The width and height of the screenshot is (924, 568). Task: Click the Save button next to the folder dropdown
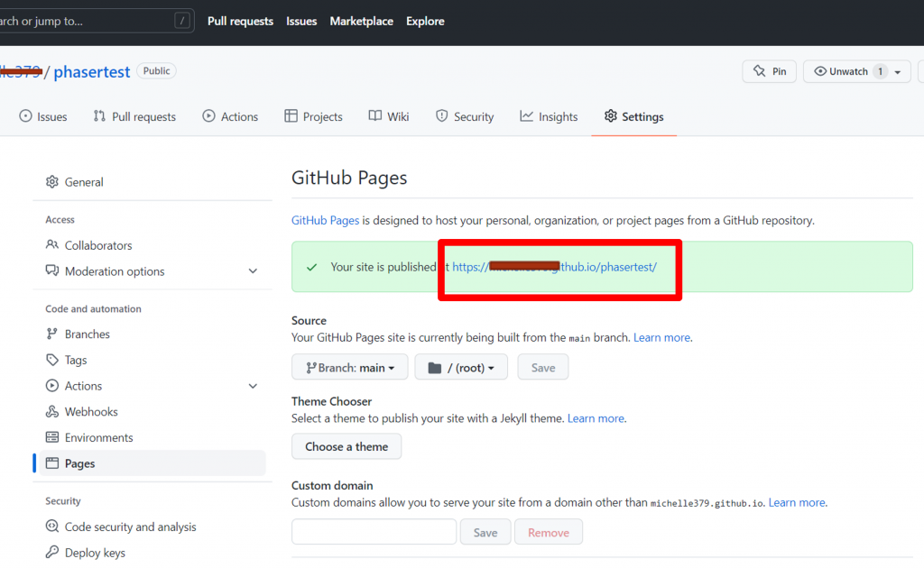[x=542, y=367]
